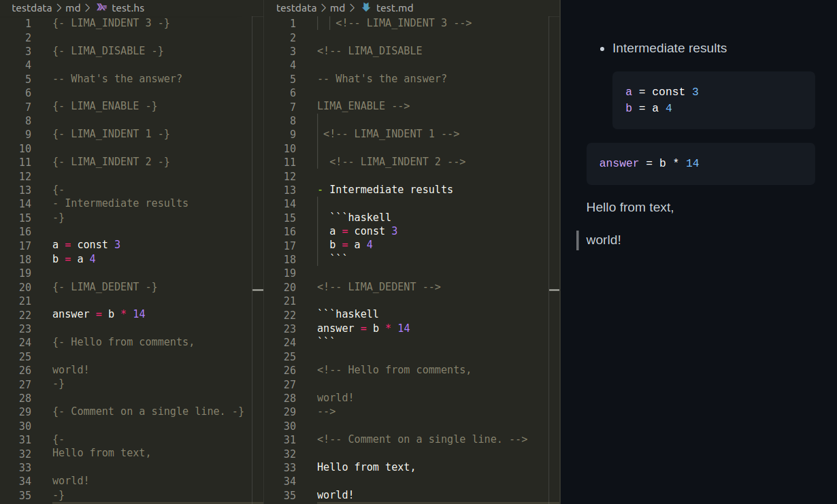Screen dimensions: 837x504
Task: Click 'b = a 4' code in preview
Action: point(649,107)
